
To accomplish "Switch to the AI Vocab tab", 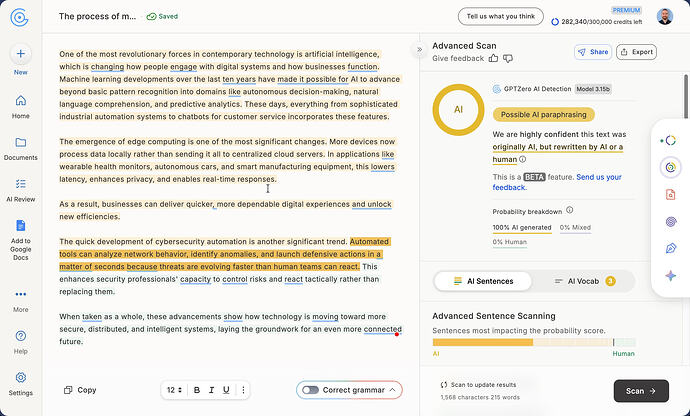I will click(584, 281).
